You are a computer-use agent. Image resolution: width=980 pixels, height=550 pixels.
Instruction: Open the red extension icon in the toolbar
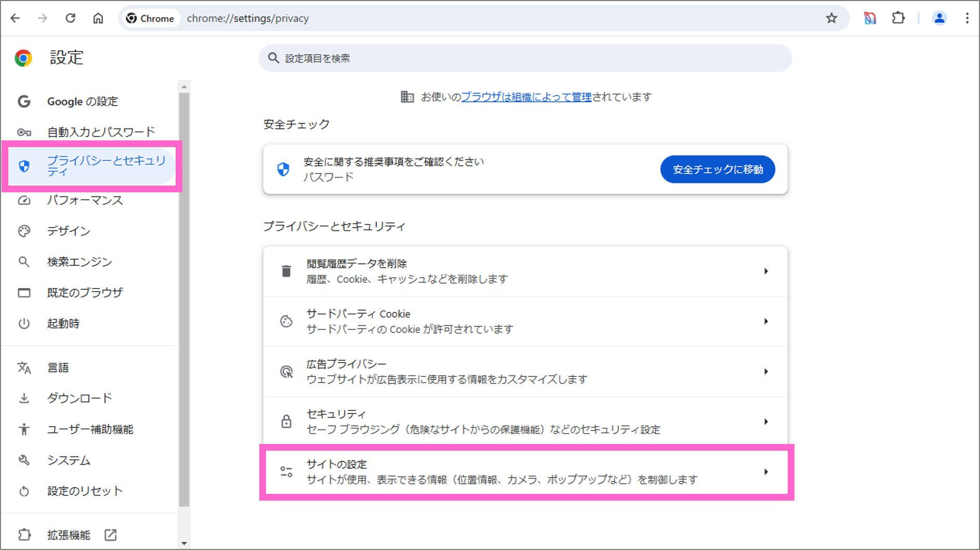[870, 18]
